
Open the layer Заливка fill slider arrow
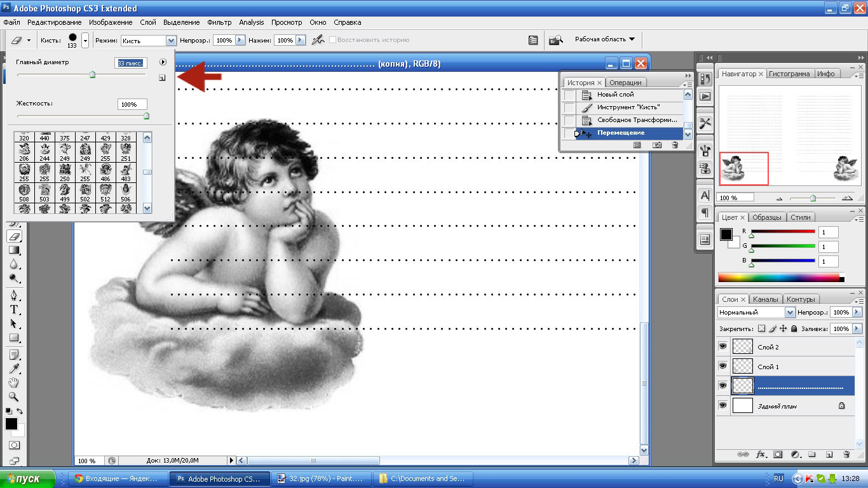click(857, 329)
